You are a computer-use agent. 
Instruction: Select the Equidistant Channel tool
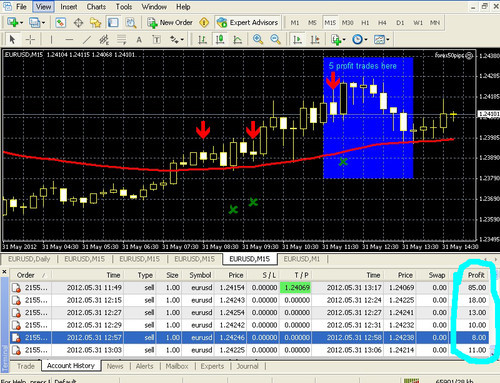click(104, 40)
